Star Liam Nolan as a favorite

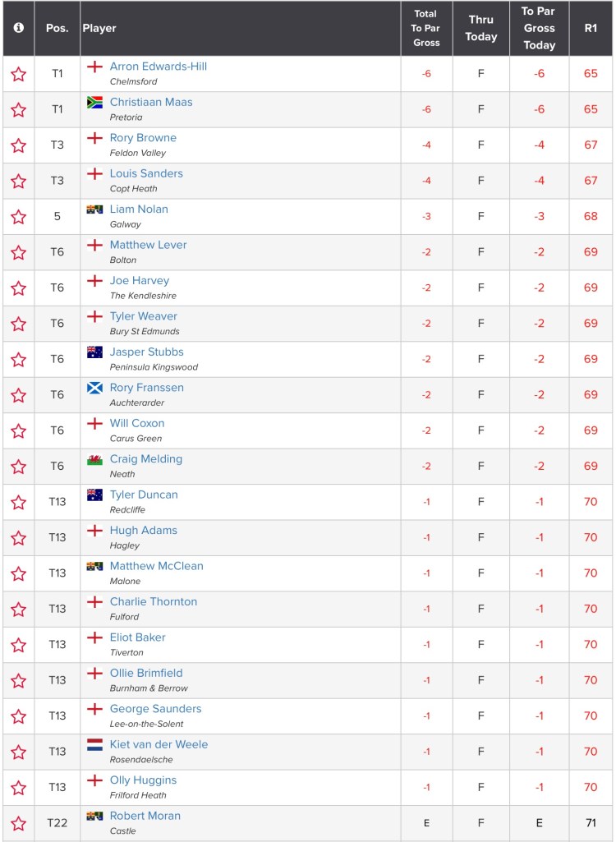18,217
